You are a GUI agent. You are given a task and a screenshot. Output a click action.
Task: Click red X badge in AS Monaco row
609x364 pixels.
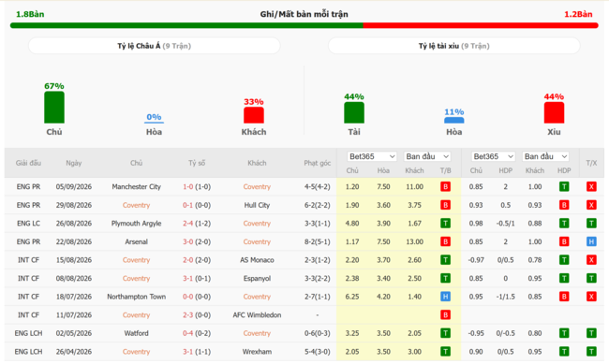[x=591, y=260]
